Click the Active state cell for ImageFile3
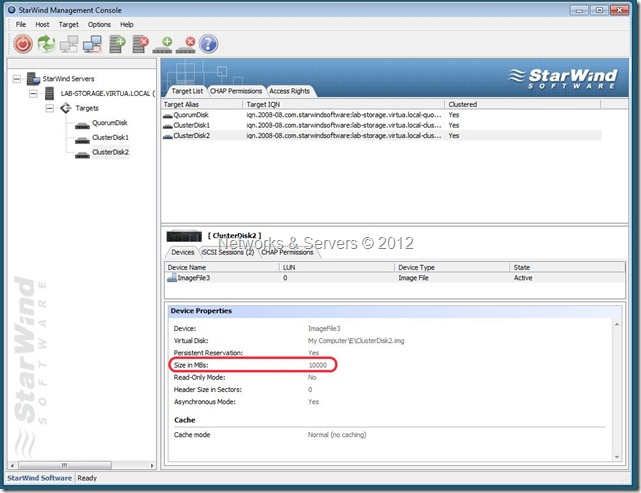This screenshot has width=641, height=493. (x=523, y=278)
